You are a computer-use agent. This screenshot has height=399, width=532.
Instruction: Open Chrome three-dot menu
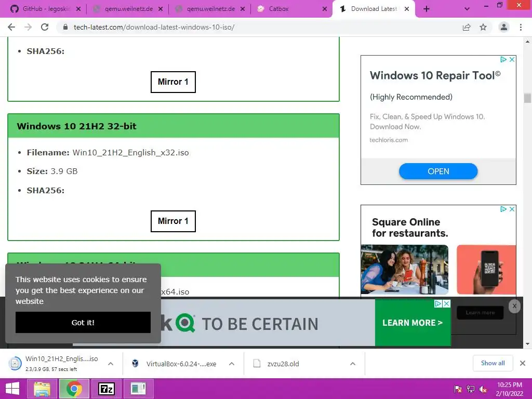(521, 27)
